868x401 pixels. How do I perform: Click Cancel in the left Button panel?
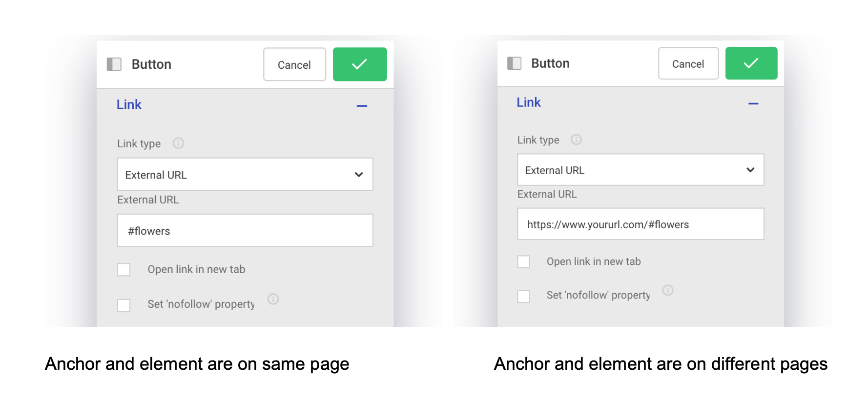coord(294,64)
